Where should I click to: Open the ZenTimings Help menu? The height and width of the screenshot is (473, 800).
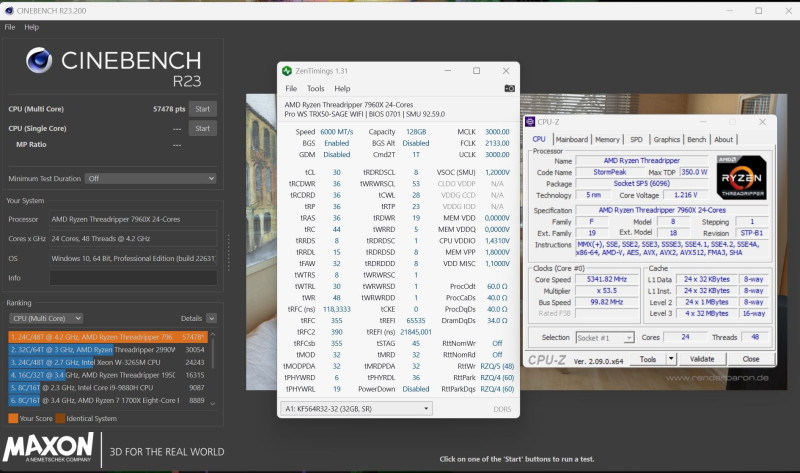[x=342, y=88]
